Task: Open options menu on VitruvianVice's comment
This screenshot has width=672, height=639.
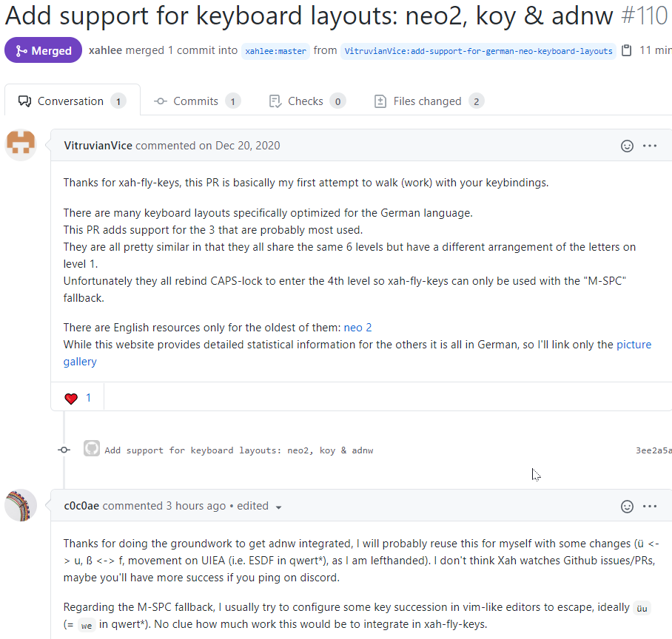Action: coord(650,146)
